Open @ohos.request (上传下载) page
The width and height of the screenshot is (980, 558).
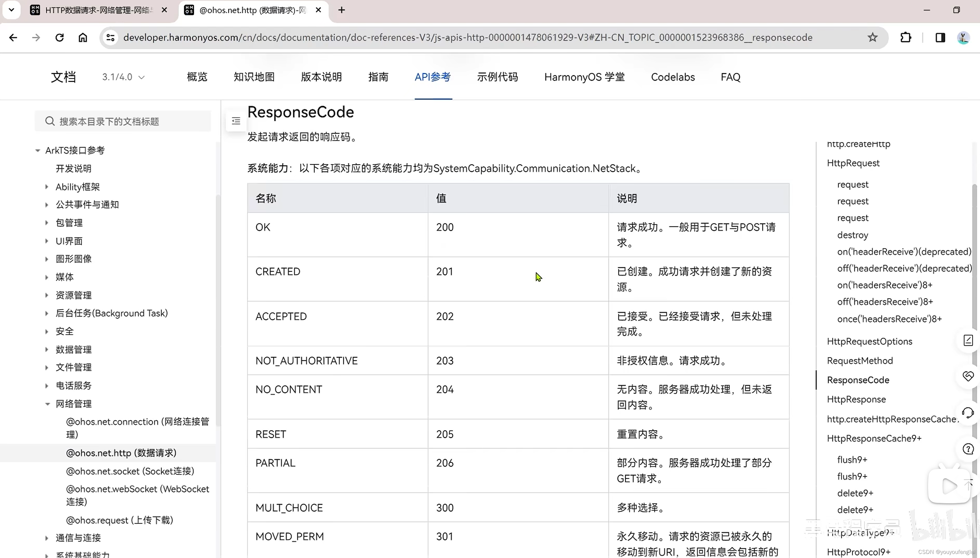(x=120, y=520)
